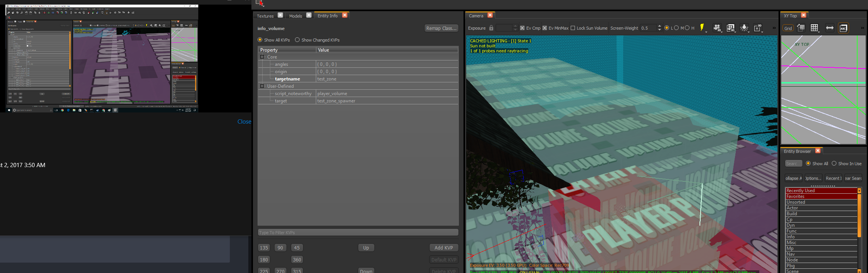
Task: Switch to the Models tab
Action: tap(296, 16)
